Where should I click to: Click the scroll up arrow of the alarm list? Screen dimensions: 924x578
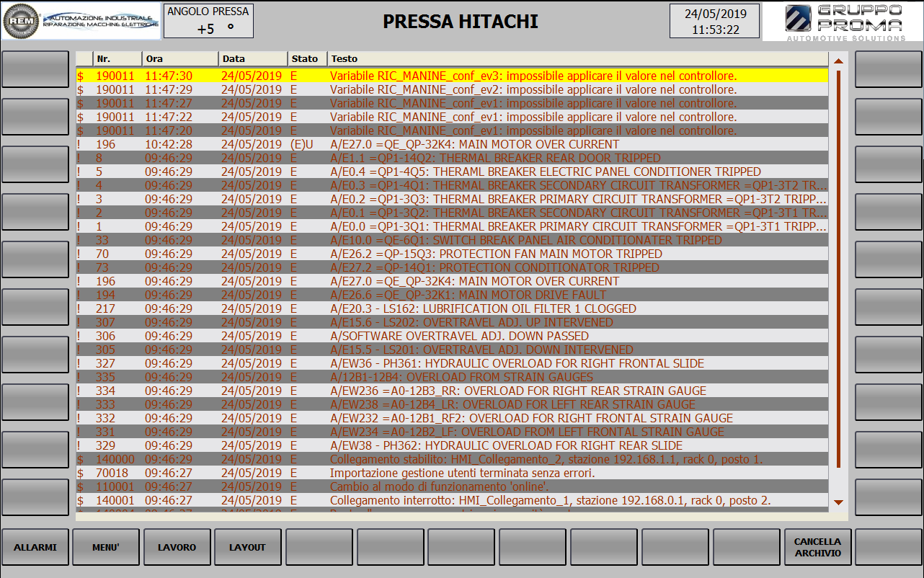838,60
